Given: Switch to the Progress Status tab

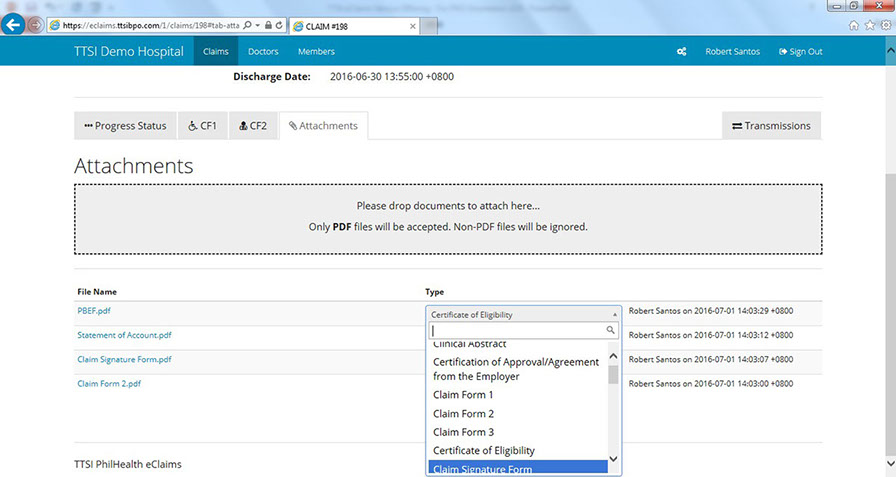Looking at the screenshot, I should [125, 126].
